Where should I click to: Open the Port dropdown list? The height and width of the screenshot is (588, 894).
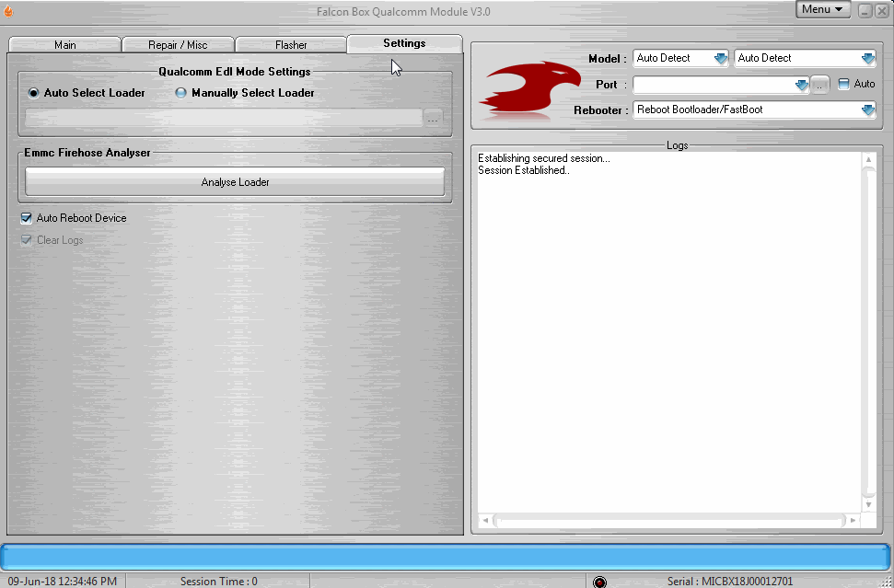(x=802, y=85)
